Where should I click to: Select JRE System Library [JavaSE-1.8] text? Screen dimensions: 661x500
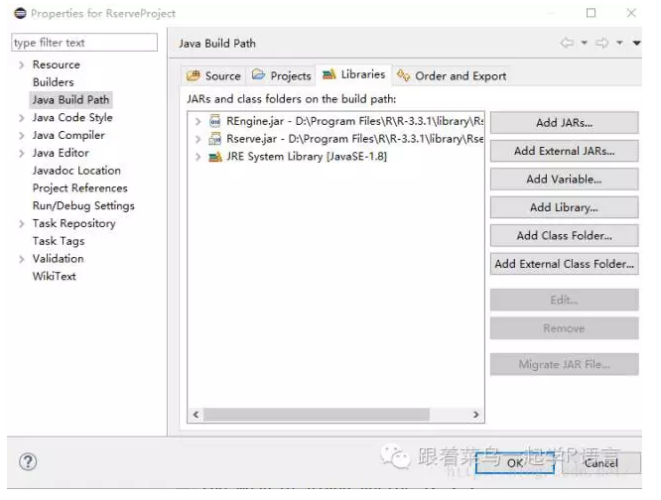[306, 157]
